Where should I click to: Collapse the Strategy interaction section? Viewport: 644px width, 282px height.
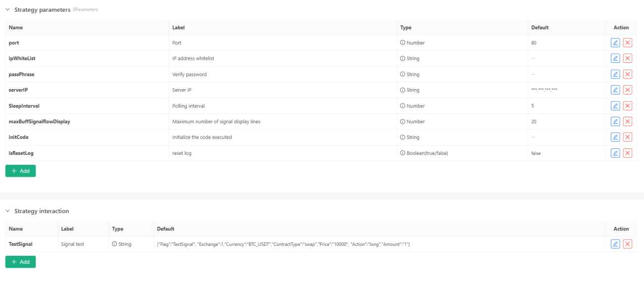(x=7, y=211)
